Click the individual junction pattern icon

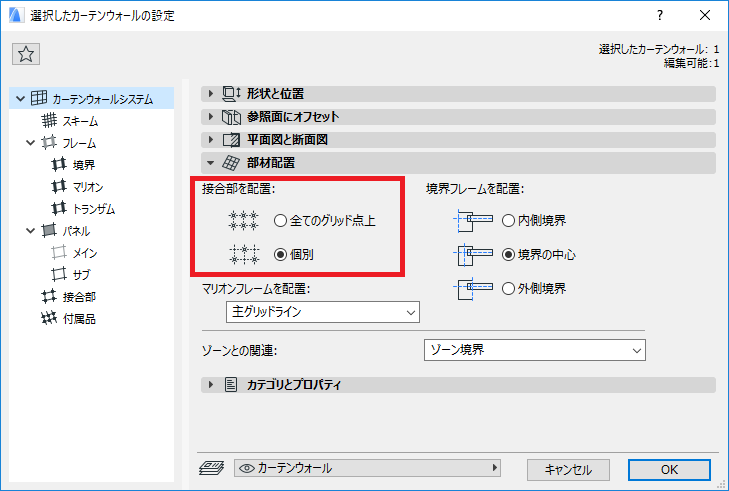click(244, 254)
